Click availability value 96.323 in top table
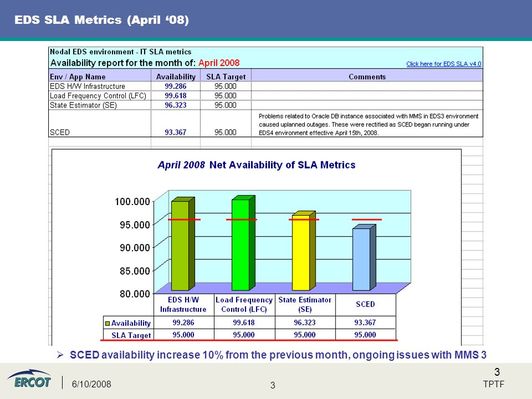532x399 pixels. coord(176,105)
